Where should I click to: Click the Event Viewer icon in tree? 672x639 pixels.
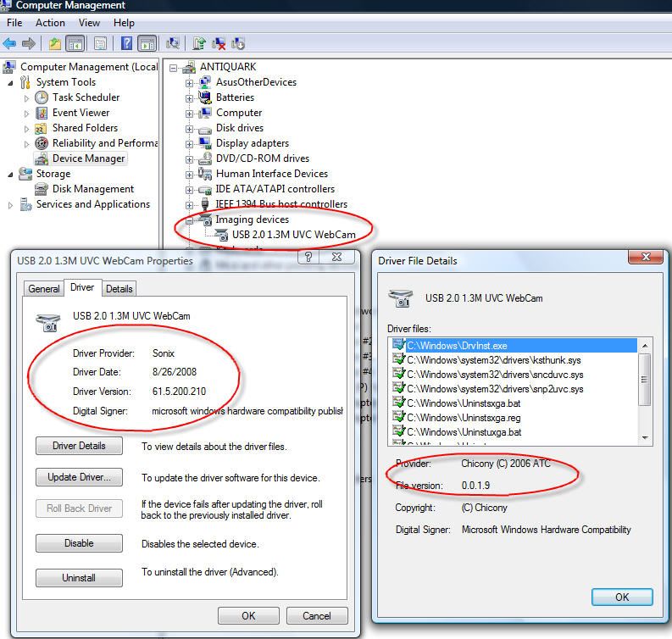click(42, 113)
